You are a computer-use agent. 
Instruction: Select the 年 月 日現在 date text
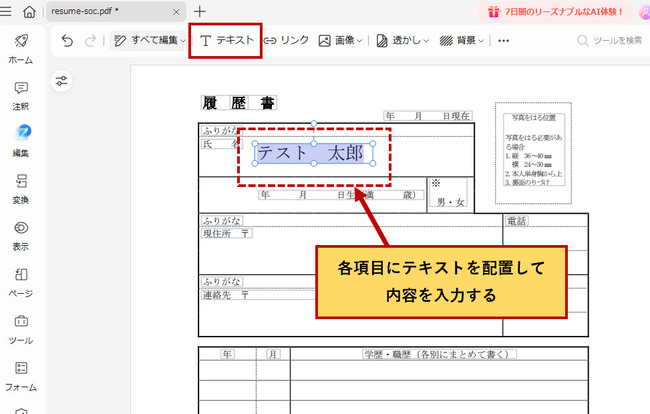pyautogui.click(x=428, y=116)
